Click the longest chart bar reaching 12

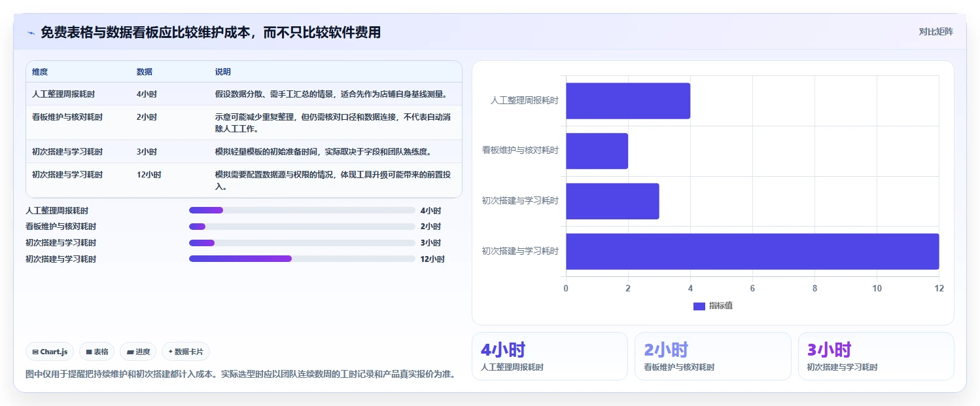click(752, 251)
